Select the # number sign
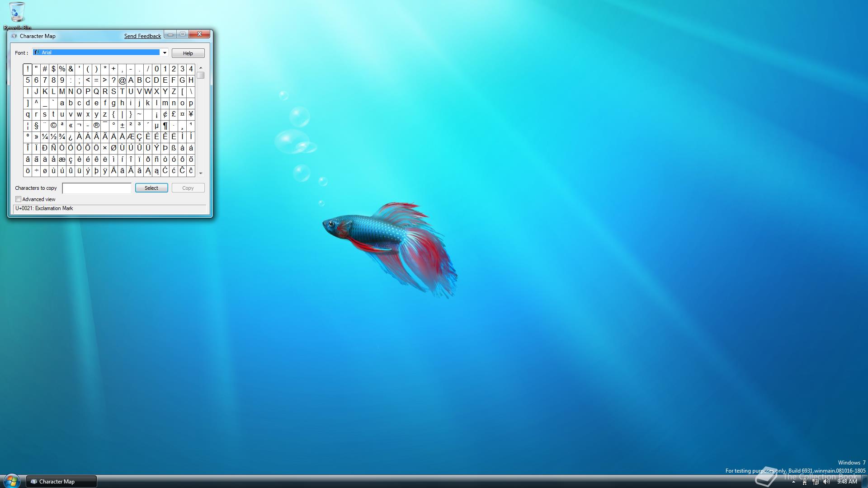The height and width of the screenshot is (488, 868). coord(45,69)
